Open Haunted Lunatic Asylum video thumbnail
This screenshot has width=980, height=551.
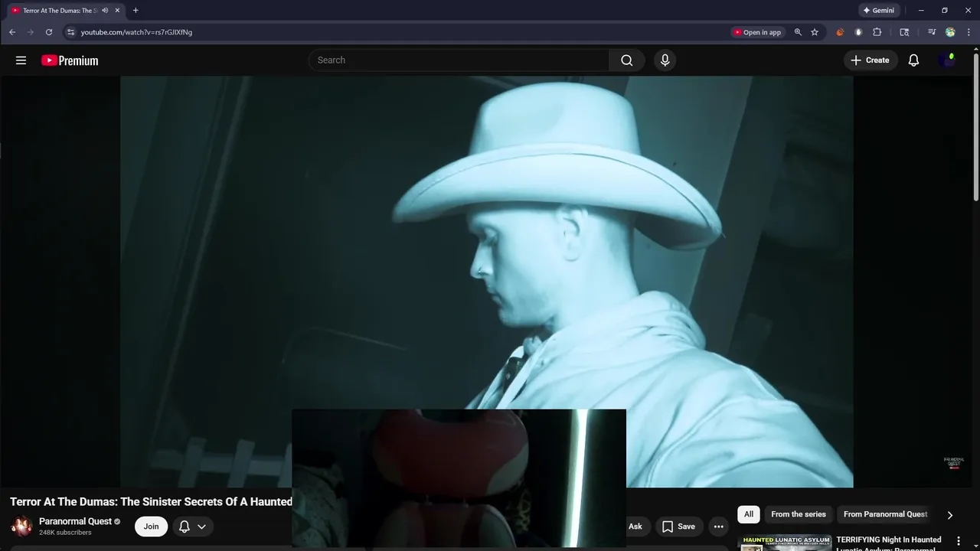[x=784, y=543]
